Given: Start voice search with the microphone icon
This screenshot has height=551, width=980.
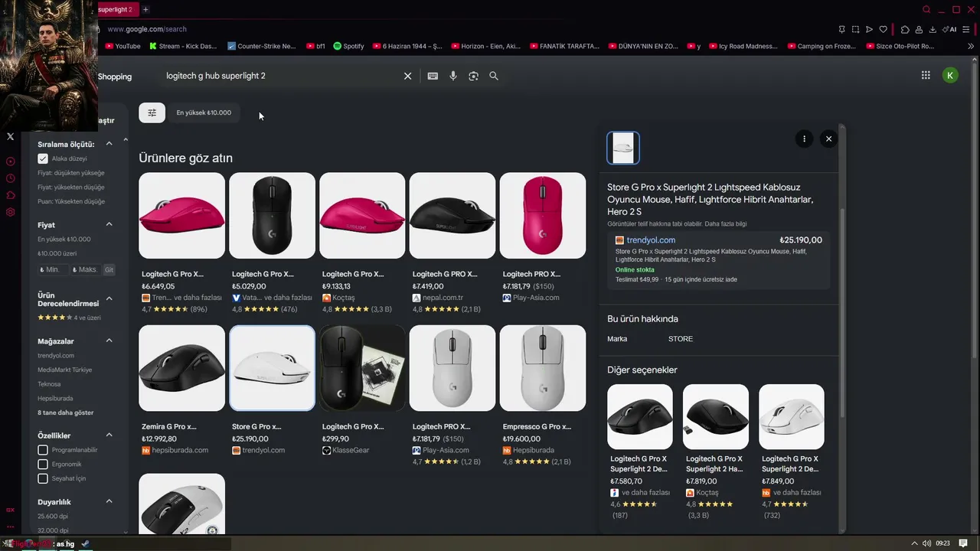Looking at the screenshot, I should click(453, 76).
